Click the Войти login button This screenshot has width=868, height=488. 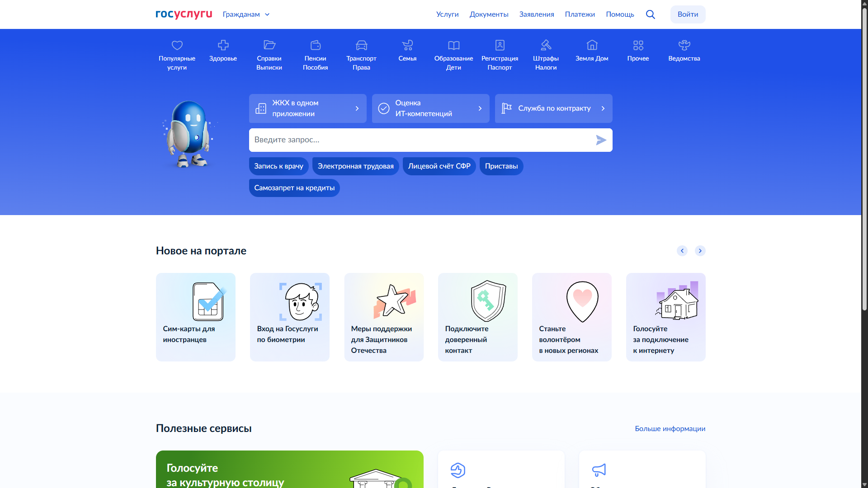(x=688, y=14)
